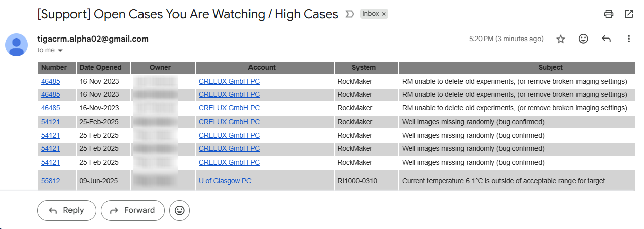This screenshot has width=644, height=229.
Task: Click the emoji reaction button beside Forward
Action: 180,211
